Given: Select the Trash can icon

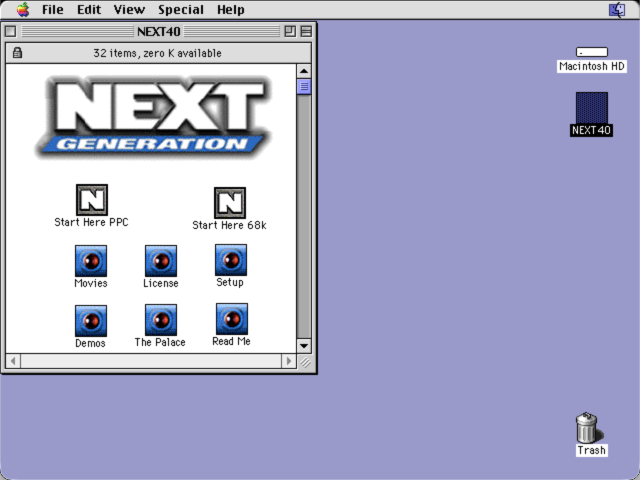Looking at the screenshot, I should [588, 428].
